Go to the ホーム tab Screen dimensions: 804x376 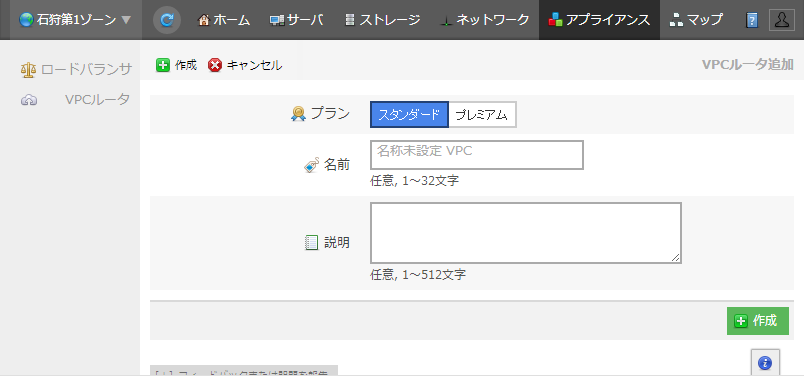pyautogui.click(x=224, y=20)
